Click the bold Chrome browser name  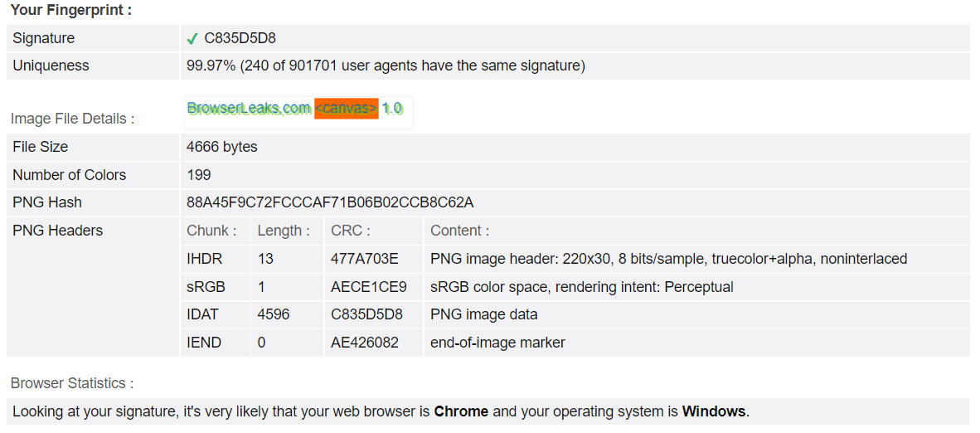(461, 411)
